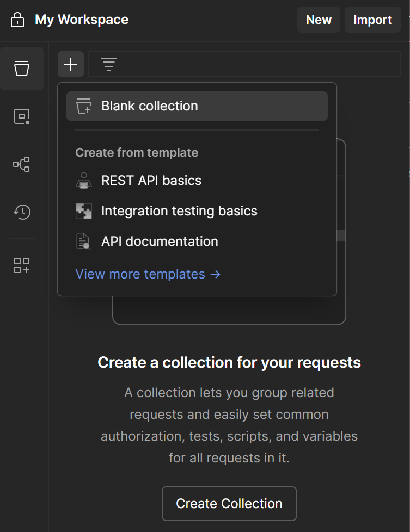Viewport: 410px width, 532px height.
Task: Click the My Workspace title
Action: tap(82, 20)
